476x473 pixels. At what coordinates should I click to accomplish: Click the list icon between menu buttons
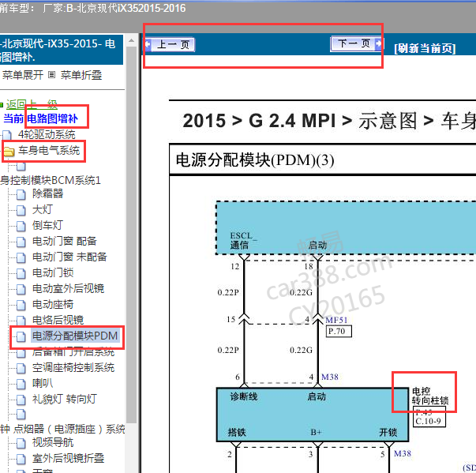[x=52, y=74]
